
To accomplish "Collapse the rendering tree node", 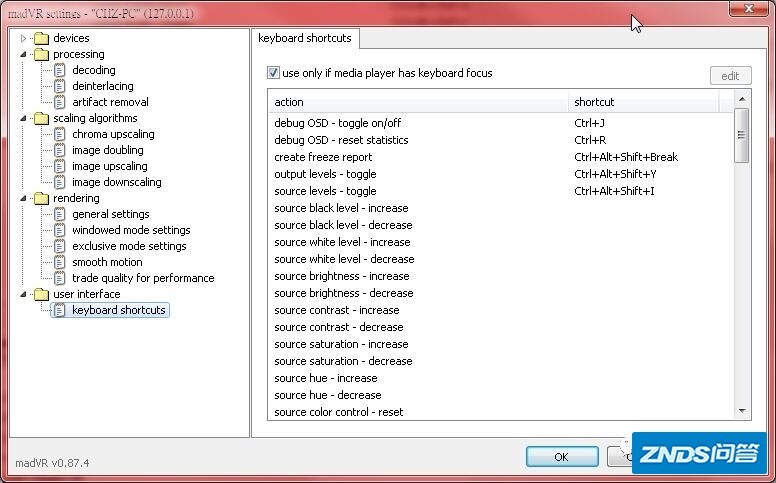I will click(23, 198).
